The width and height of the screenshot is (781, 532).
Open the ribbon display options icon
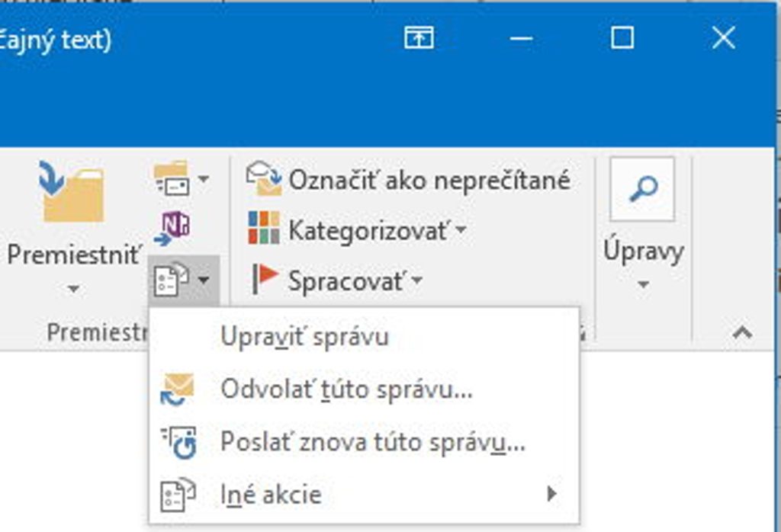pos(419,38)
